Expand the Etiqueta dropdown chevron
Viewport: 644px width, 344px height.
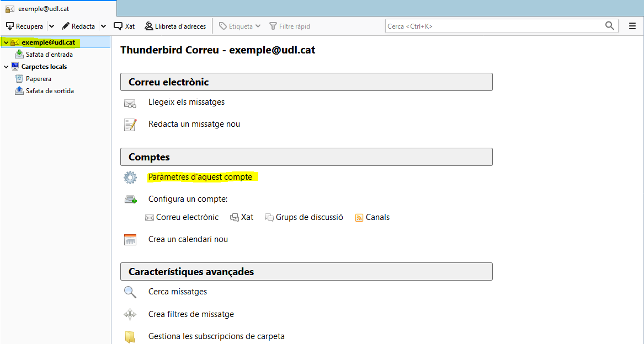[258, 26]
